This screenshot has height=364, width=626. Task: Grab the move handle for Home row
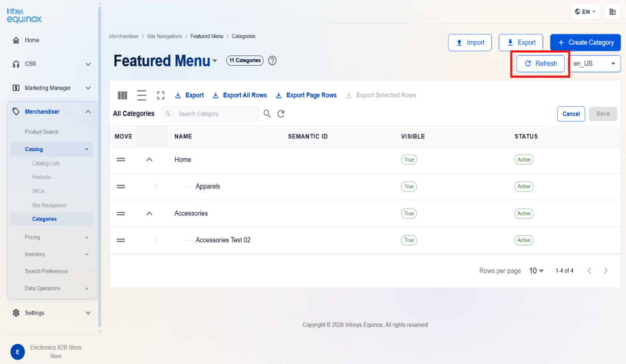(x=121, y=159)
